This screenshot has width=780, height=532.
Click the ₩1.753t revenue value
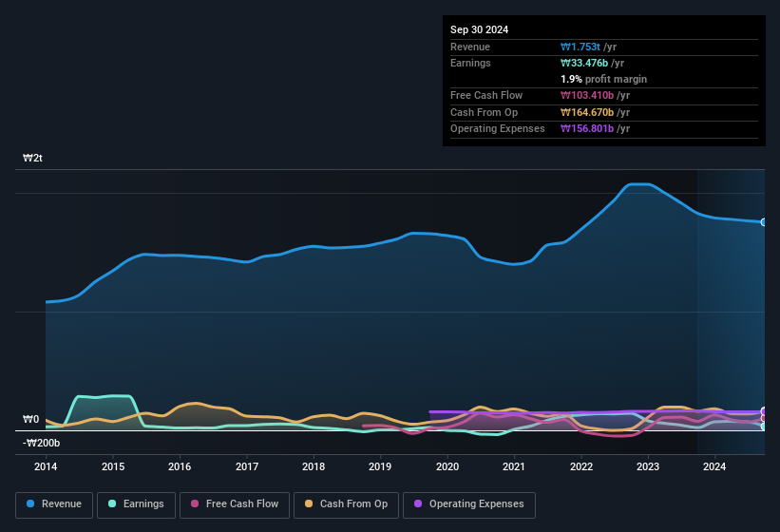point(580,47)
